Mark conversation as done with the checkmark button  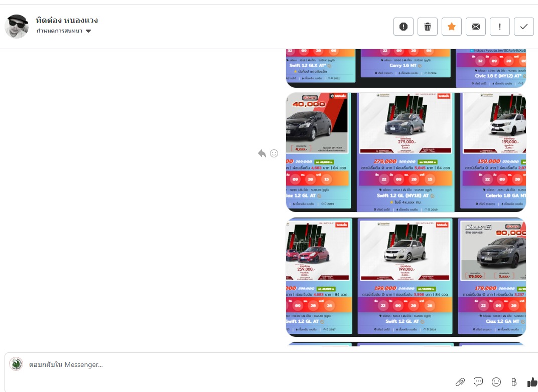coord(523,27)
